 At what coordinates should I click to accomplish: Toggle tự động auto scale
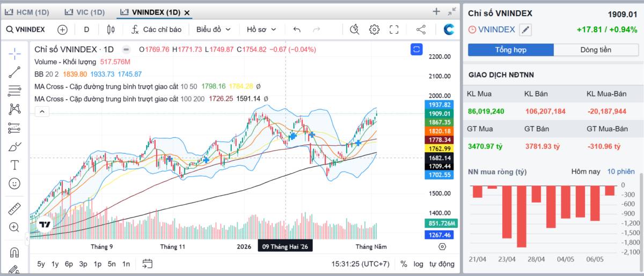(442, 264)
